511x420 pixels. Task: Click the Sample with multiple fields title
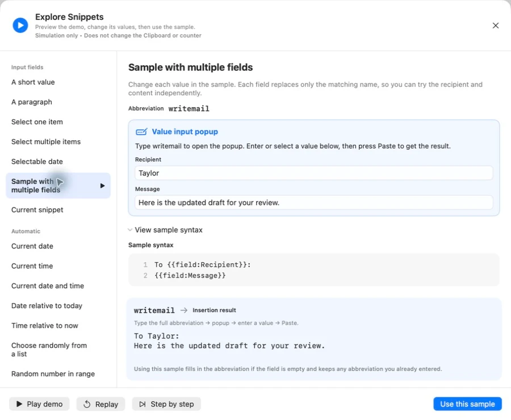190,67
